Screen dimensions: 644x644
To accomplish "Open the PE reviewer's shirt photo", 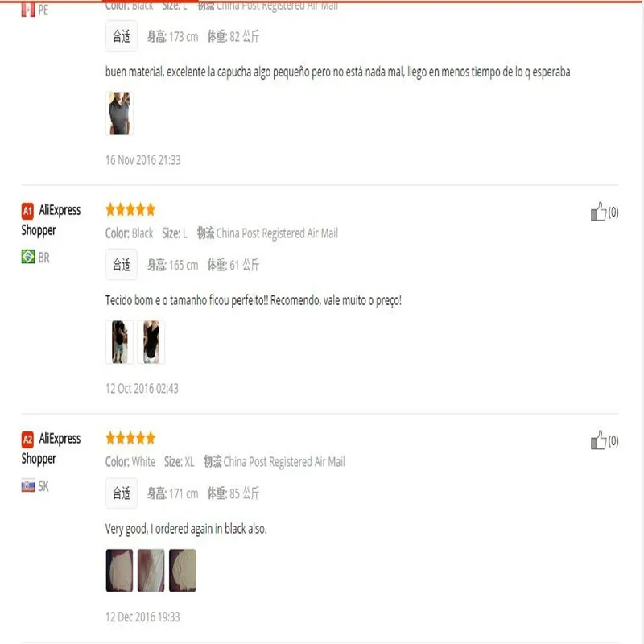I will pyautogui.click(x=119, y=114).
